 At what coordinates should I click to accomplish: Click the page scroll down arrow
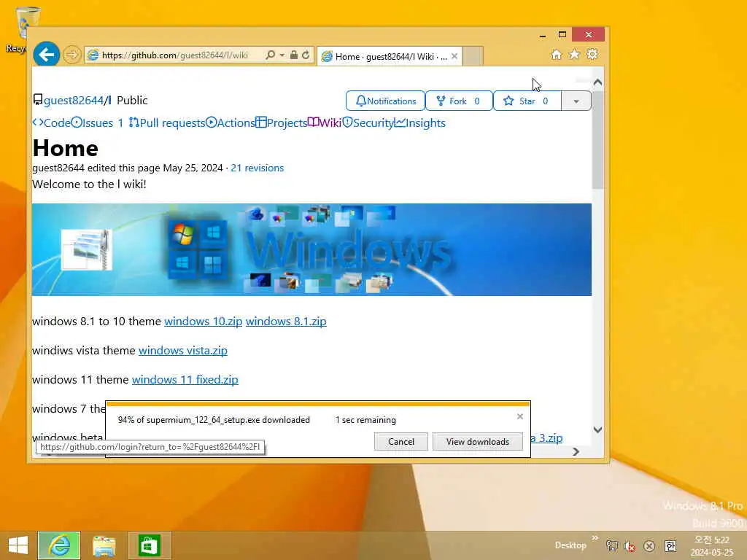tap(598, 429)
